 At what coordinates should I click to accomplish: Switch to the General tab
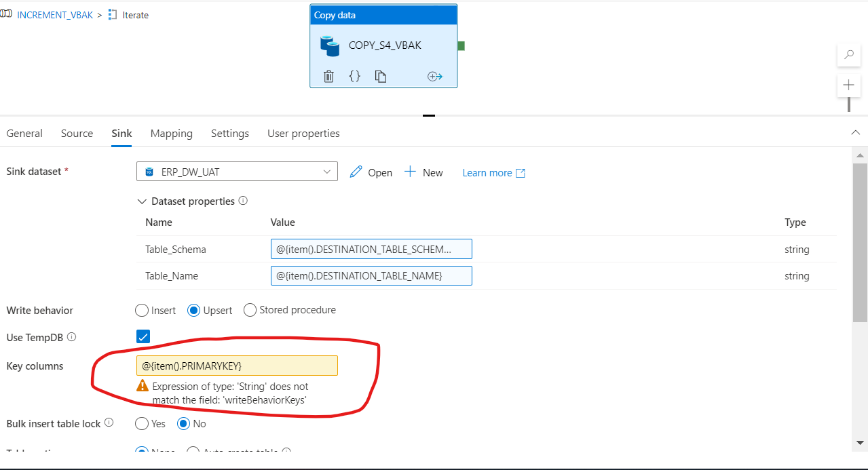point(24,134)
